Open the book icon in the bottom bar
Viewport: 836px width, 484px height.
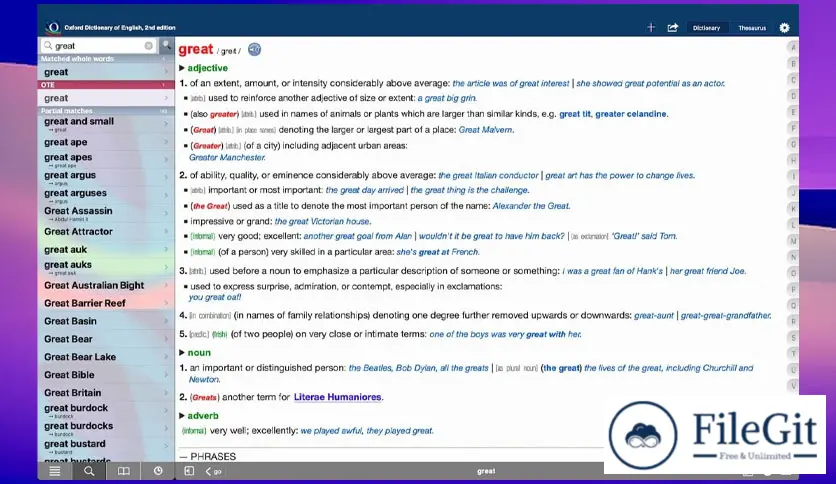tap(124, 471)
